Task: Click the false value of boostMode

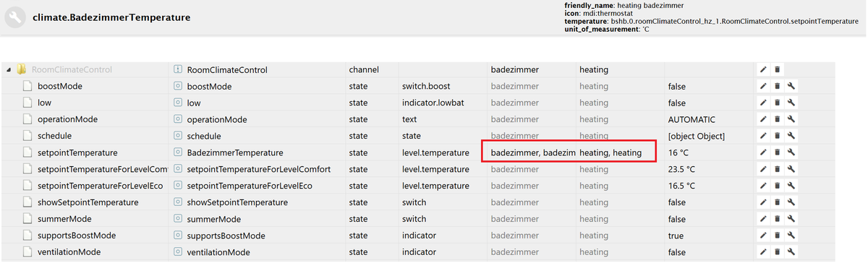Action: (x=677, y=86)
